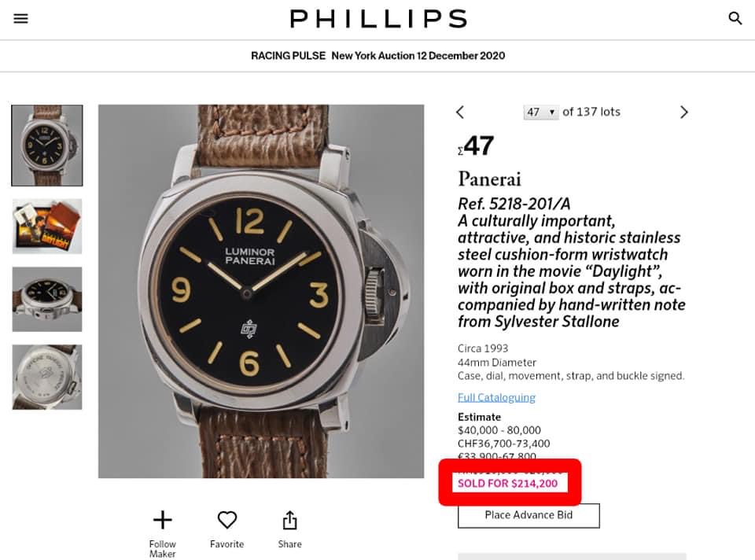The width and height of the screenshot is (755, 560).
Task: Go to the next lot arrow
Action: (x=683, y=112)
